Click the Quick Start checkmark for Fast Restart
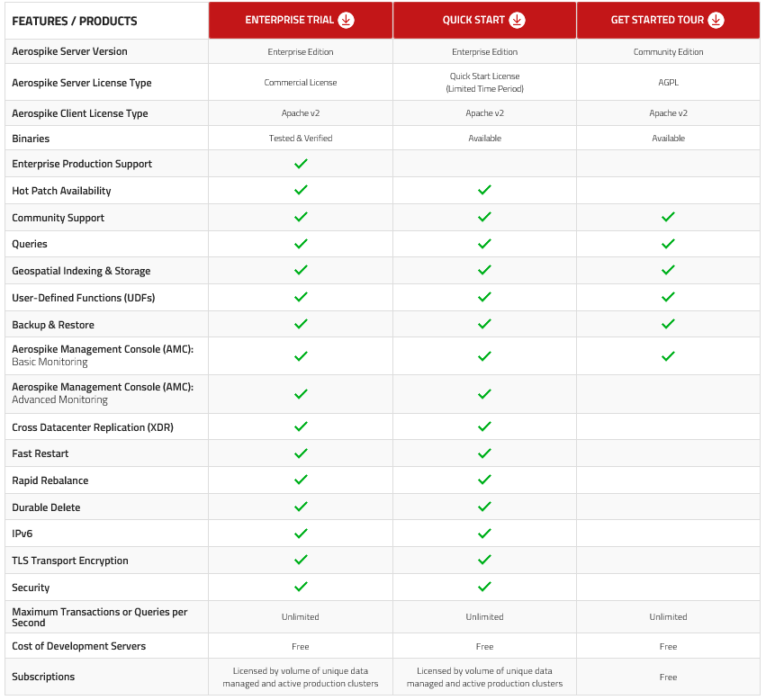The height and width of the screenshot is (700, 766). coord(484,453)
